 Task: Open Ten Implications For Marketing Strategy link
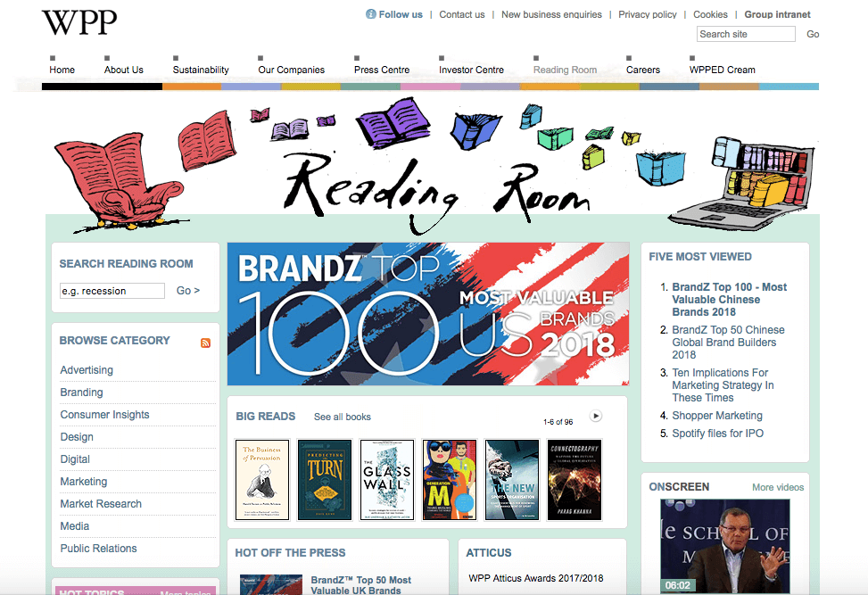click(723, 385)
